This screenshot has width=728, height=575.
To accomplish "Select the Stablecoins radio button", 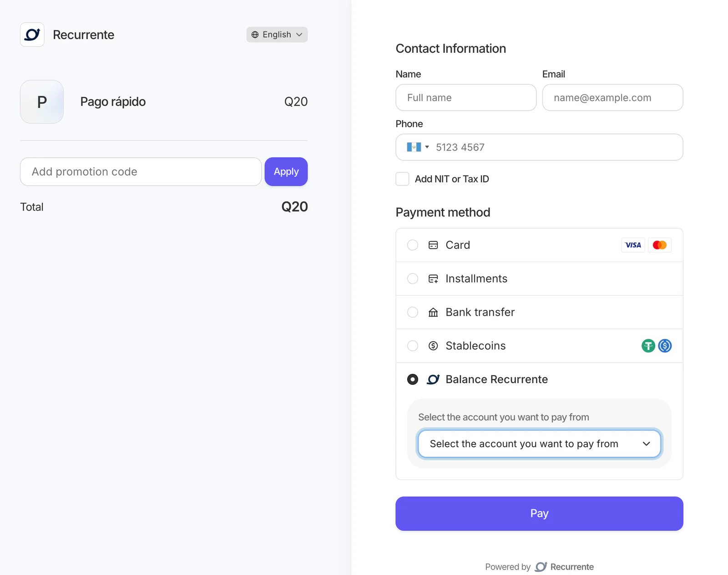I will coord(413,346).
